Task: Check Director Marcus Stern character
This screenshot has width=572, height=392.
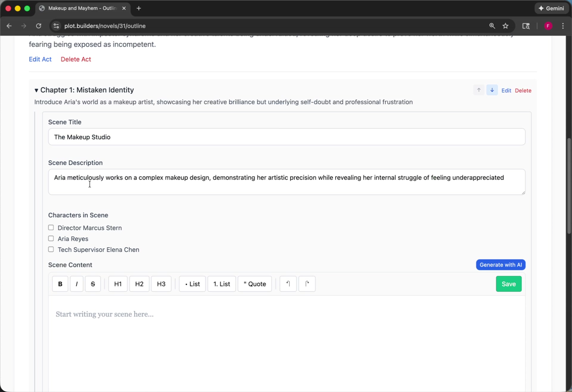Action: coord(51,228)
